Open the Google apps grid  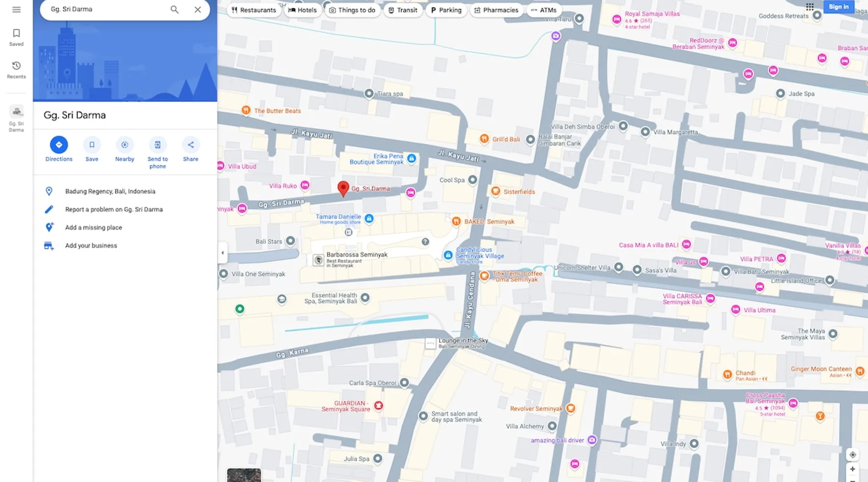(810, 7)
